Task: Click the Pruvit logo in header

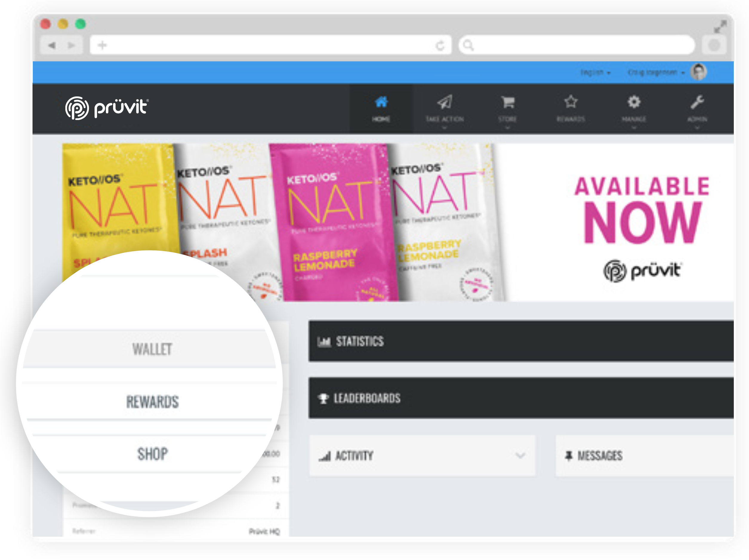Action: [107, 108]
